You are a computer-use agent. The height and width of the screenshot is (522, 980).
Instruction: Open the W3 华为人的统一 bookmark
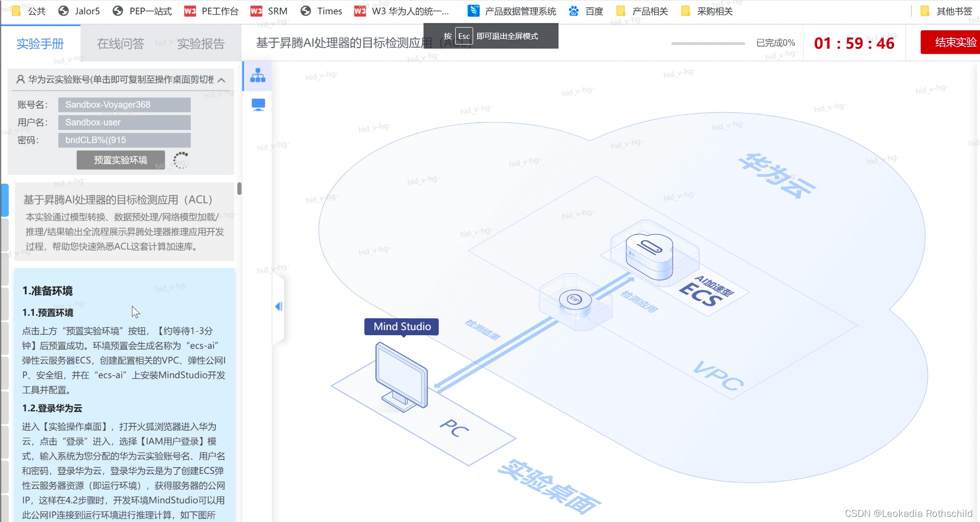(x=402, y=11)
